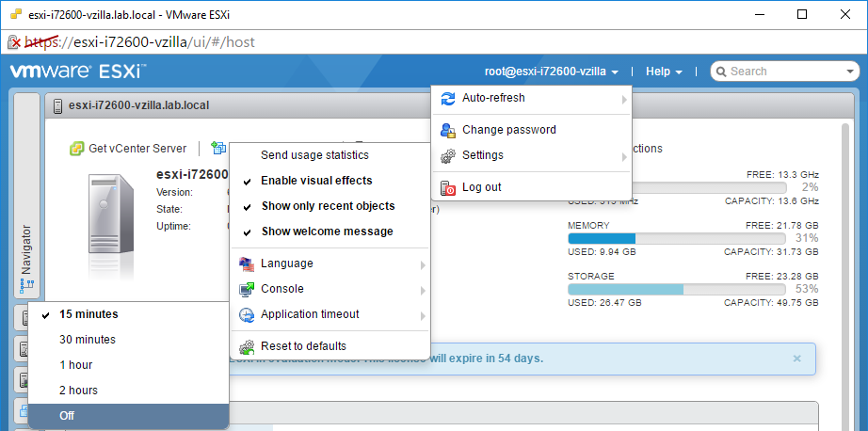The width and height of the screenshot is (868, 431).
Task: Click the Storage usage bar
Action: click(x=677, y=289)
